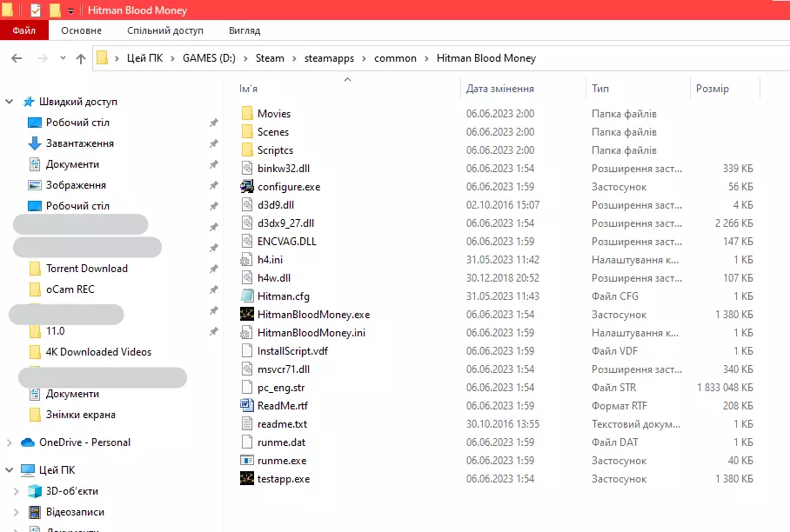790x532 pixels.
Task: Click the address bar folder icon
Action: click(103, 58)
